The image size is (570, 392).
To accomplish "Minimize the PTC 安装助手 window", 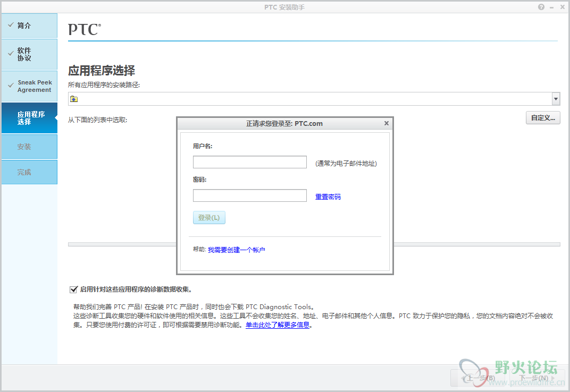I will [552, 7].
